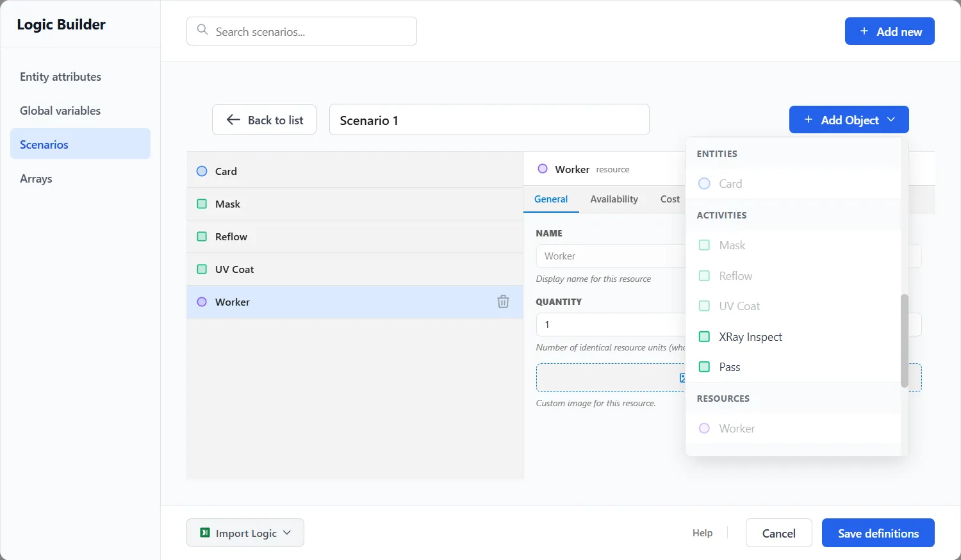Collapse the Add Object dropdown chevron
The height and width of the screenshot is (560, 961).
point(891,120)
